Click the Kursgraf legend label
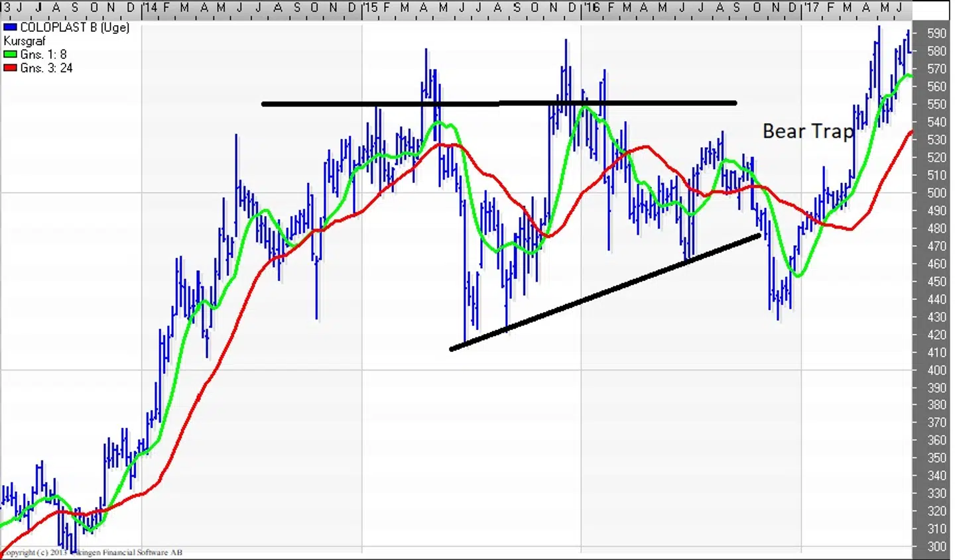Screen dimensions: 955x560 [x=25, y=41]
